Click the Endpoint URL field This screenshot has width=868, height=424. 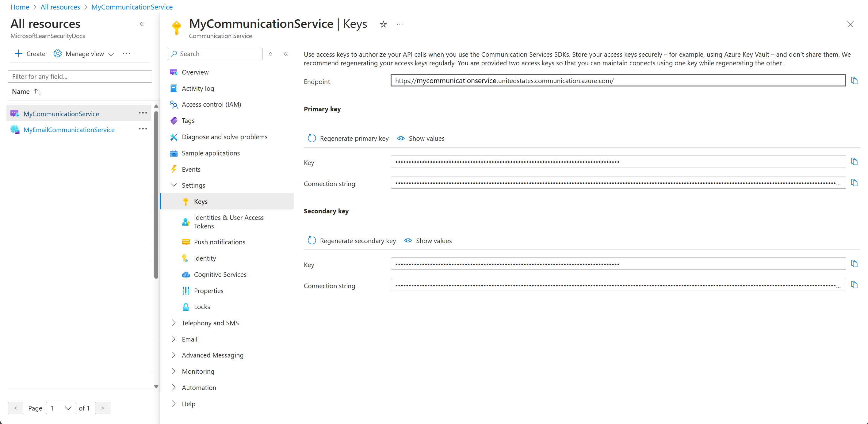point(618,81)
